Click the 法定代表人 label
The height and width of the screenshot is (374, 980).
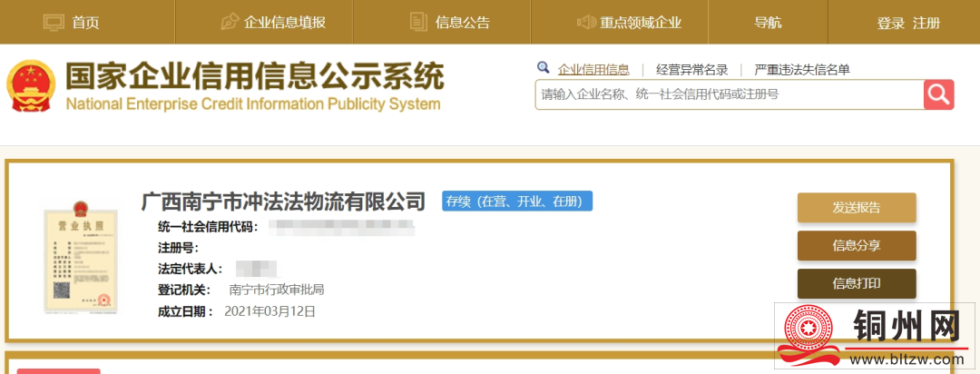pos(190,269)
